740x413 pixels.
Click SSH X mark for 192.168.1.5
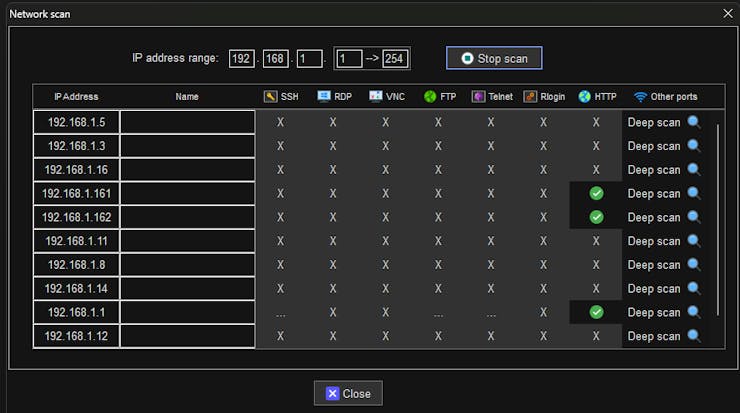pyautogui.click(x=280, y=122)
